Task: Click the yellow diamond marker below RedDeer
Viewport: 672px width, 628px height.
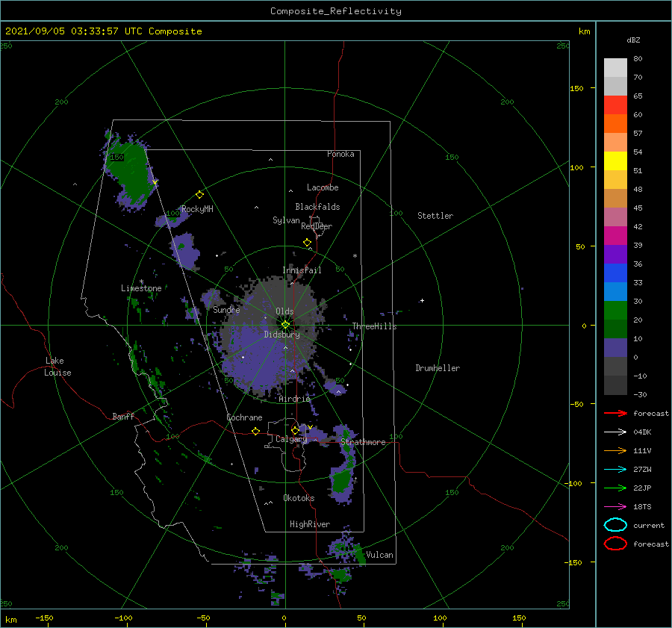Action: tap(308, 243)
